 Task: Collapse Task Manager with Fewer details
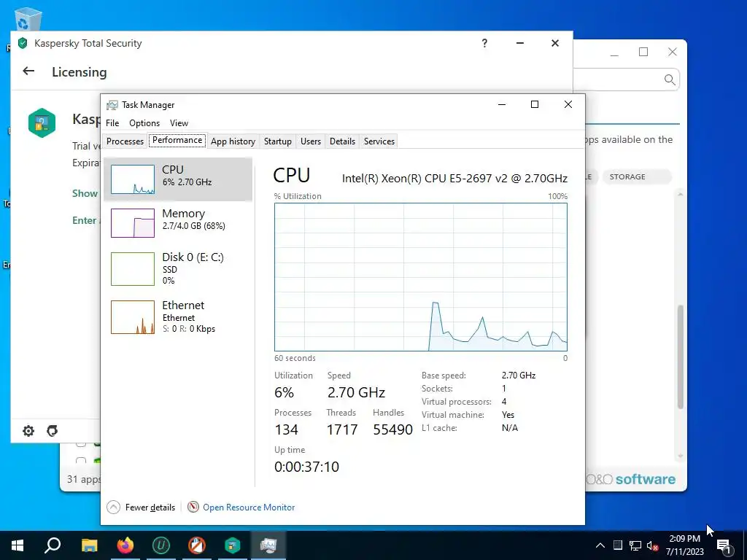pyautogui.click(x=141, y=507)
